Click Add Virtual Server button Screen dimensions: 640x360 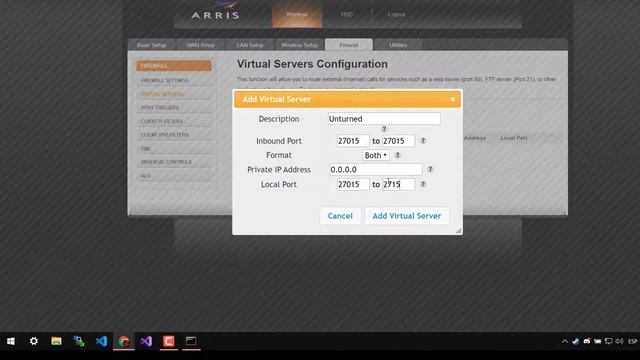tap(407, 216)
